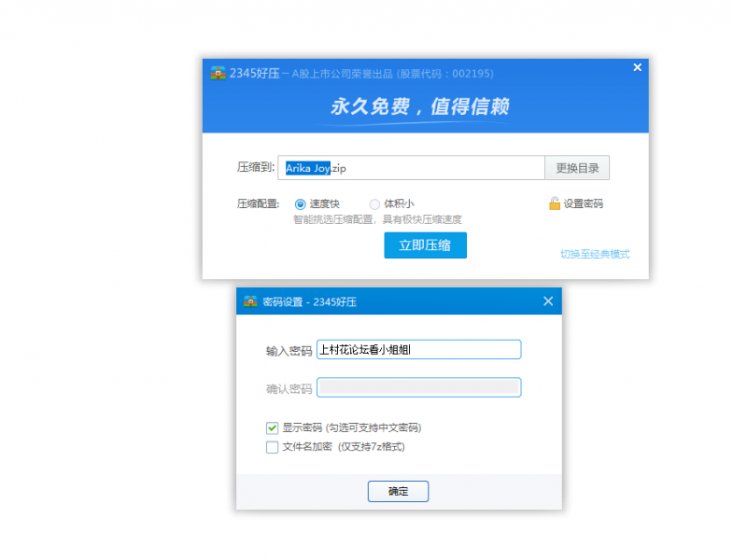Click the app icon in 密码设置 dialog title

point(250,301)
